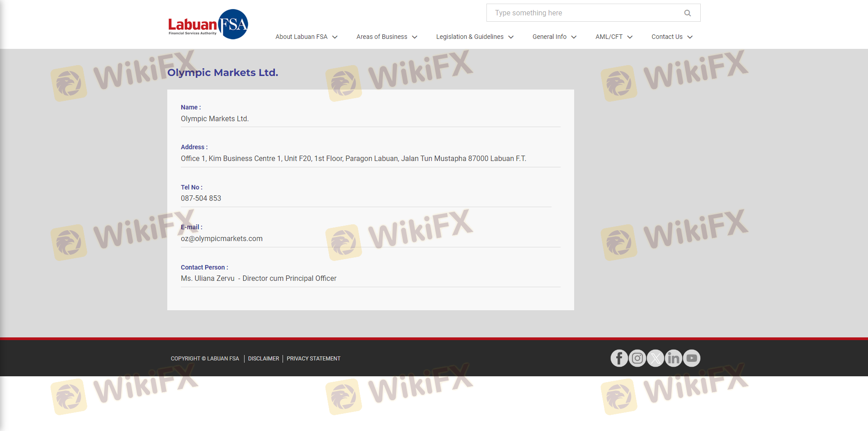Click the Disclaimer footer link
The width and height of the screenshot is (868, 431).
click(x=264, y=359)
